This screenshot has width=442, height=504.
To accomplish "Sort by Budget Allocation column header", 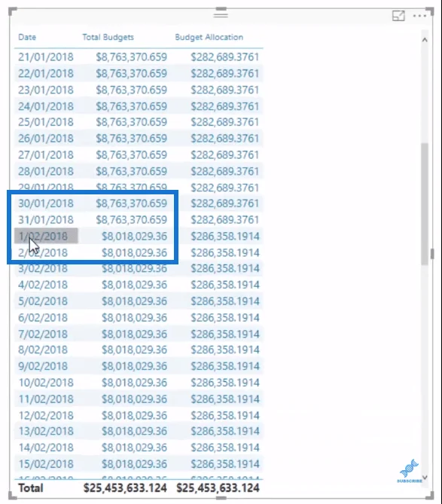I will pyautogui.click(x=209, y=37).
